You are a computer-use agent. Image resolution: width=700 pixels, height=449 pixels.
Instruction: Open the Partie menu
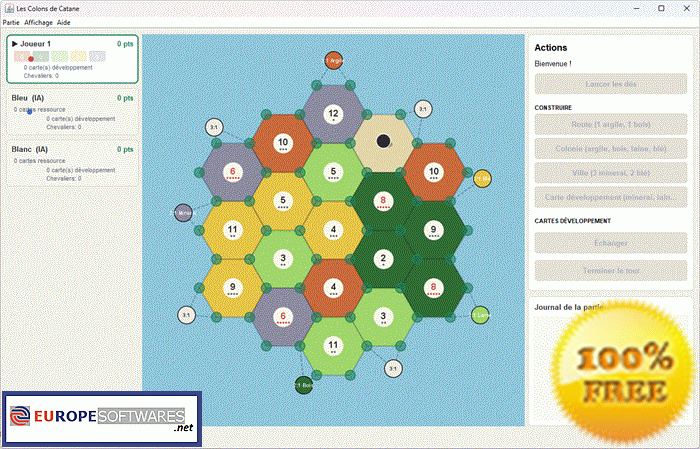point(11,22)
